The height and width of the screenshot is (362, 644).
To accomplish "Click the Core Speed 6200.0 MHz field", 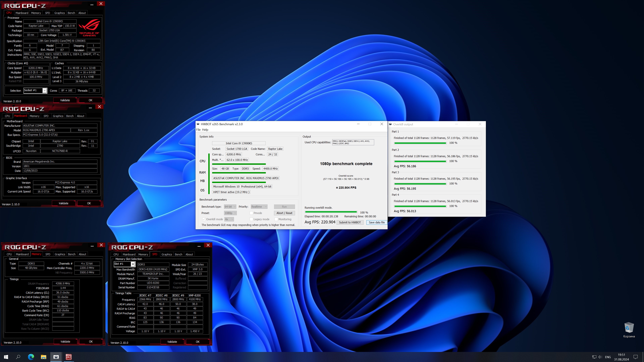I will [36, 68].
